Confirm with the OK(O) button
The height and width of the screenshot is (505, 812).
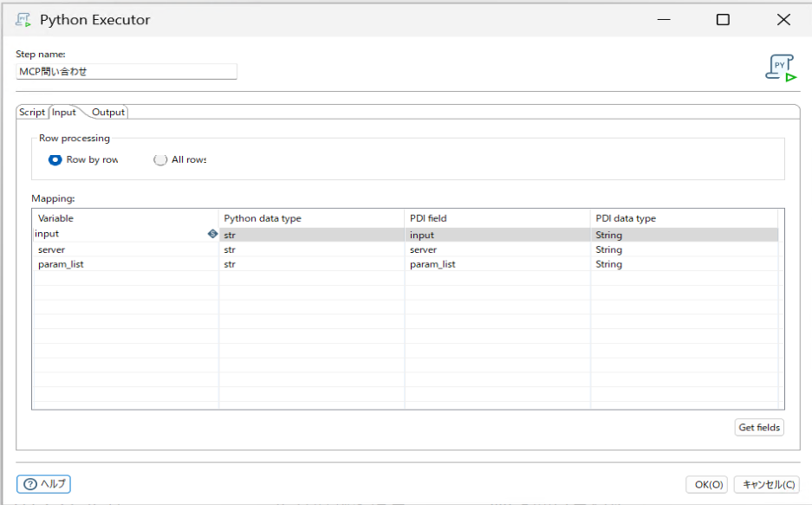pos(708,484)
